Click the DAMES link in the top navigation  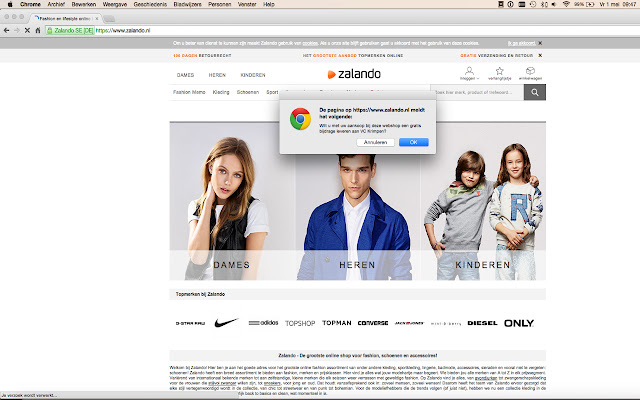coord(185,75)
